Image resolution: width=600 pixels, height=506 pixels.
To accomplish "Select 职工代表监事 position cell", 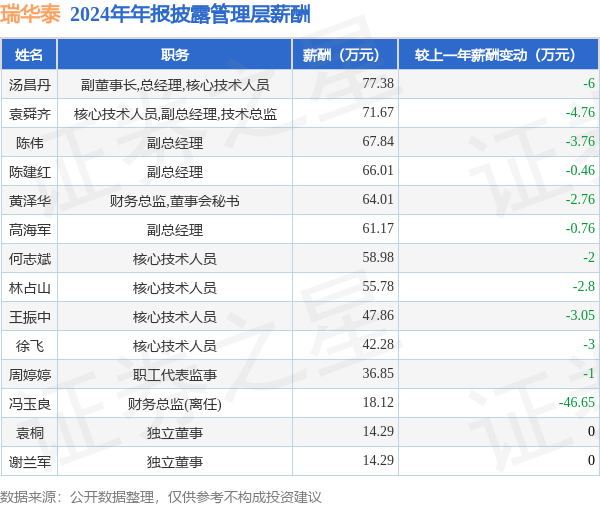I will pyautogui.click(x=175, y=375).
